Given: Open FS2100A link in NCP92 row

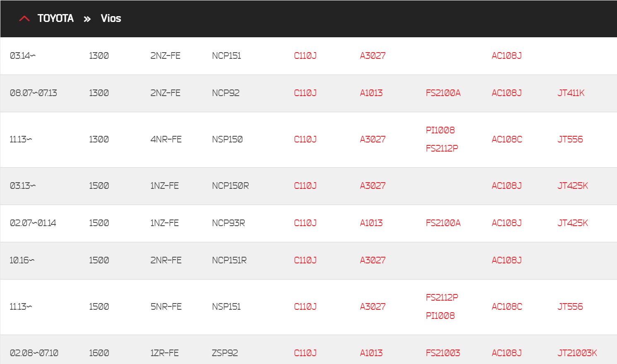Looking at the screenshot, I should [x=443, y=93].
